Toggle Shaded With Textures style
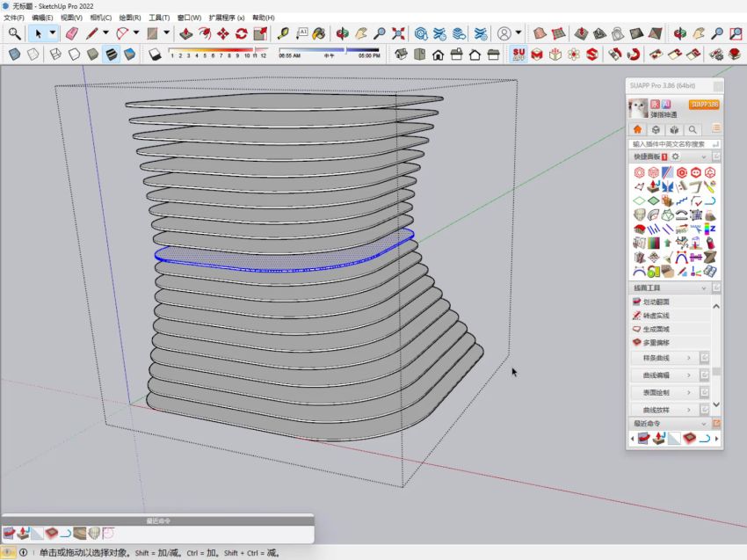The width and height of the screenshot is (747, 560). point(111,55)
